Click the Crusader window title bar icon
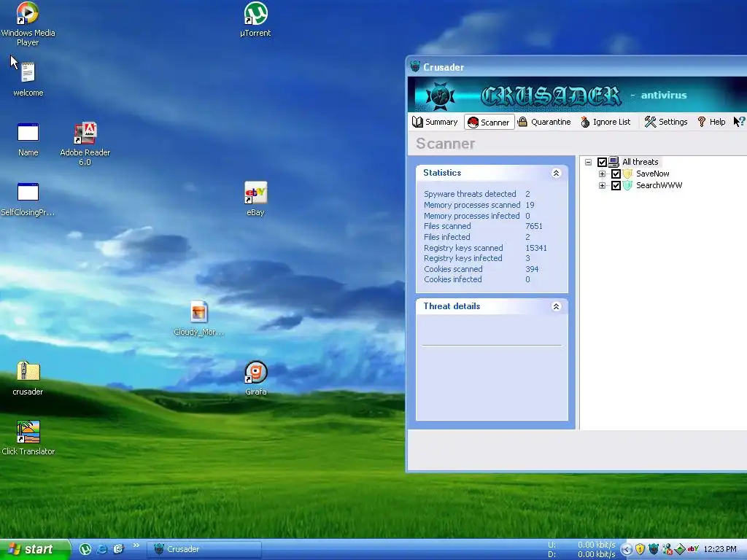Image resolution: width=747 pixels, height=560 pixels. coord(415,66)
